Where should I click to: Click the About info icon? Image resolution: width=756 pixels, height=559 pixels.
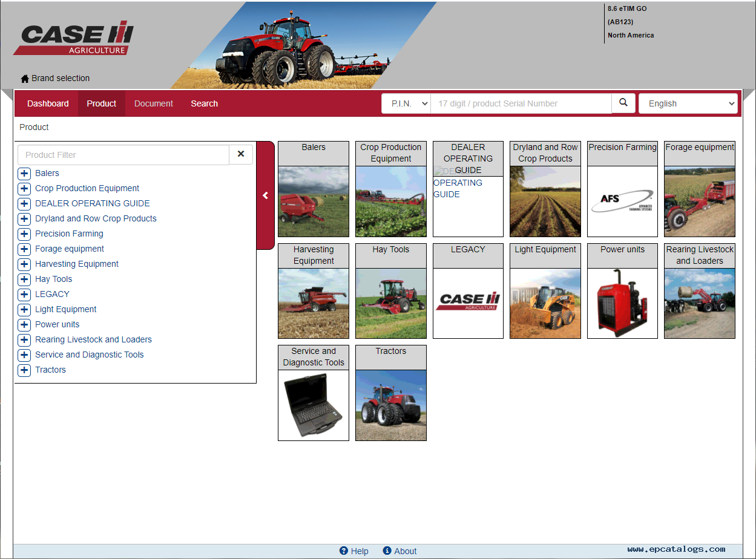387,551
